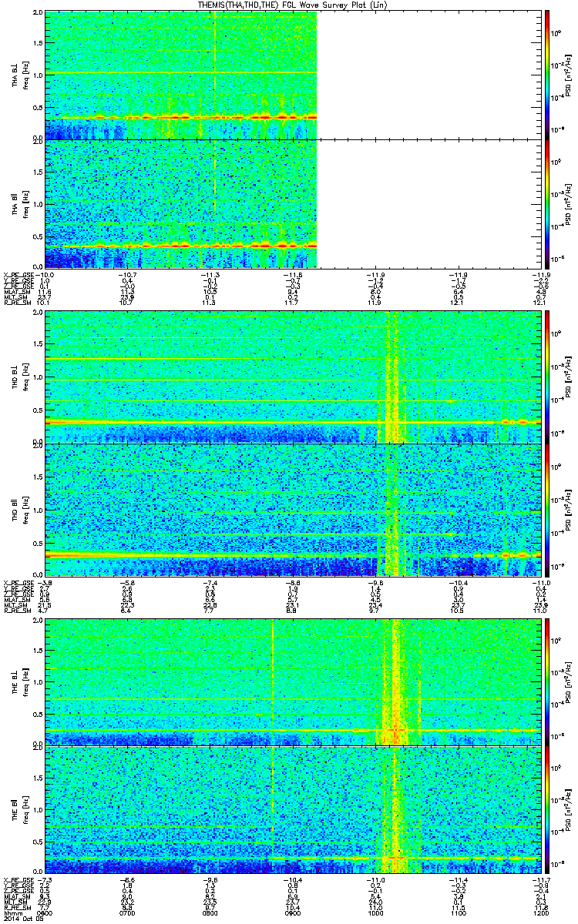
Task: Click the THD BII spectrogram panel
Action: click(x=291, y=509)
